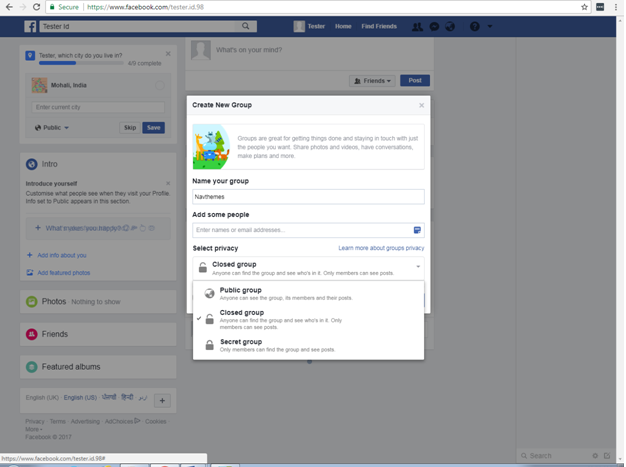626x467 pixels.
Task: Click the add language plus button
Action: [162, 400]
